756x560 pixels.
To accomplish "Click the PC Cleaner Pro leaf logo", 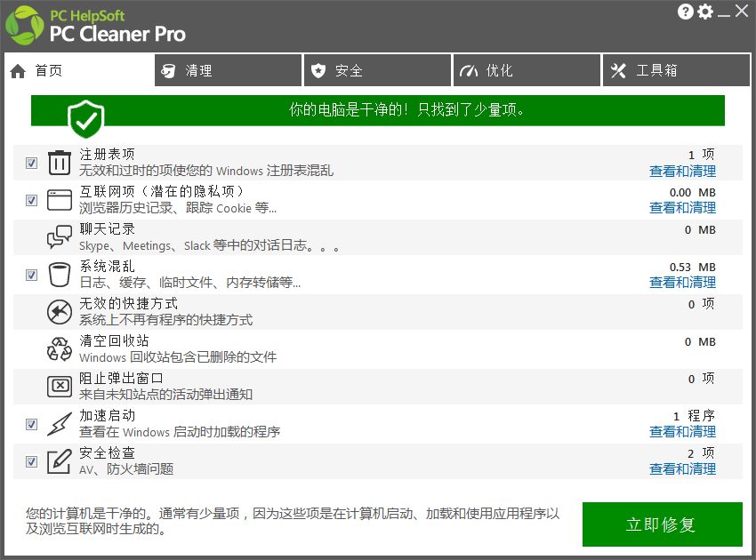I will (x=24, y=25).
